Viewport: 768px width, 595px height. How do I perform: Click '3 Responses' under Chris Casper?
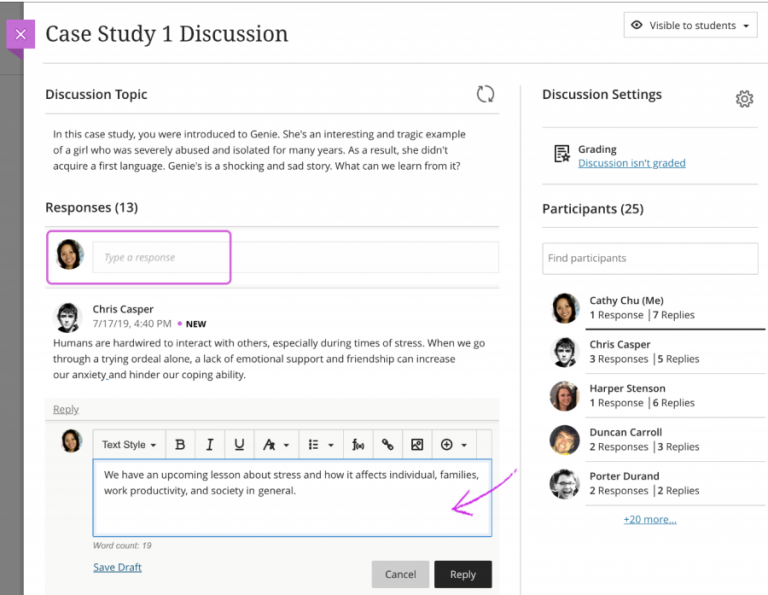coord(619,359)
